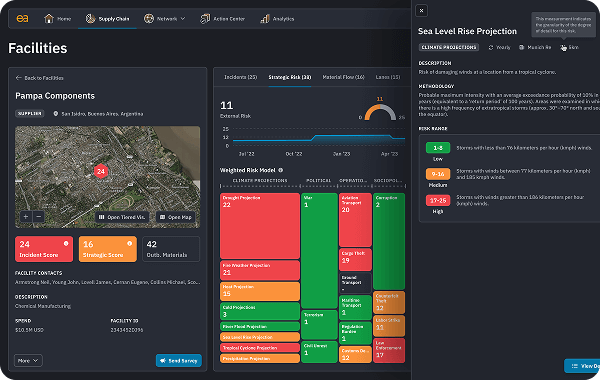Click the Network globe icon
Screen dimensions: 600x380
[x=149, y=18]
